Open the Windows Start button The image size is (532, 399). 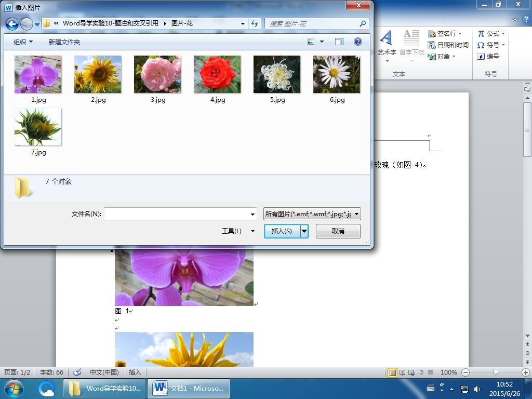click(x=14, y=389)
